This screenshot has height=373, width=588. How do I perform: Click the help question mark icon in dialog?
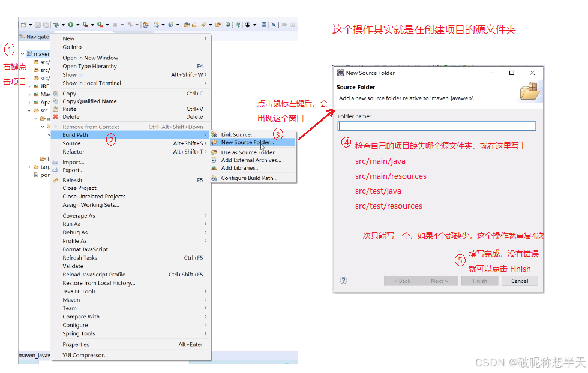point(343,281)
